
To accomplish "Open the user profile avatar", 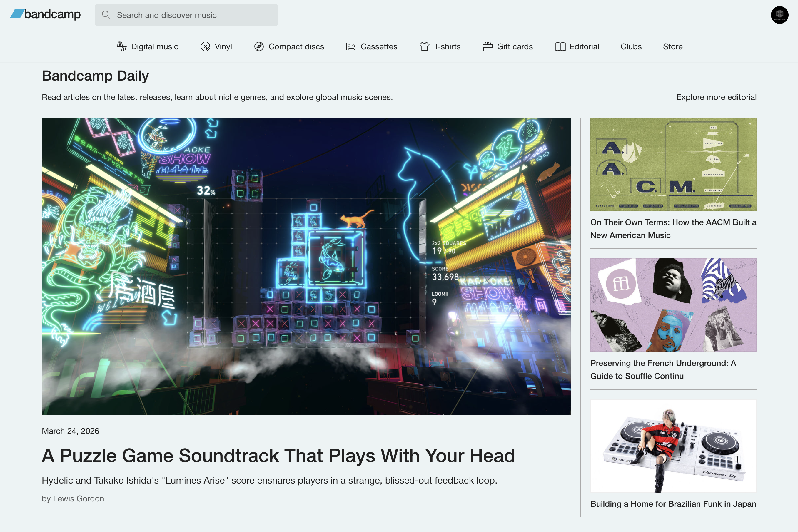I will point(779,15).
